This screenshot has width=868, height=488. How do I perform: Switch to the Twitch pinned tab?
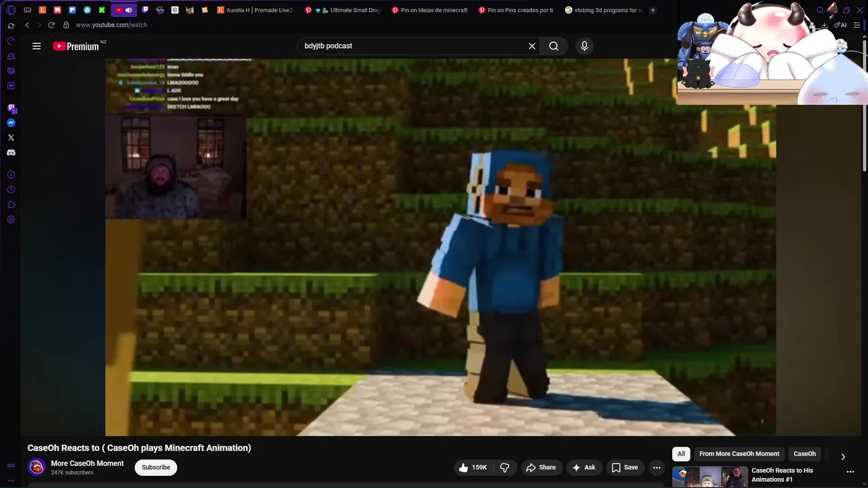[145, 10]
